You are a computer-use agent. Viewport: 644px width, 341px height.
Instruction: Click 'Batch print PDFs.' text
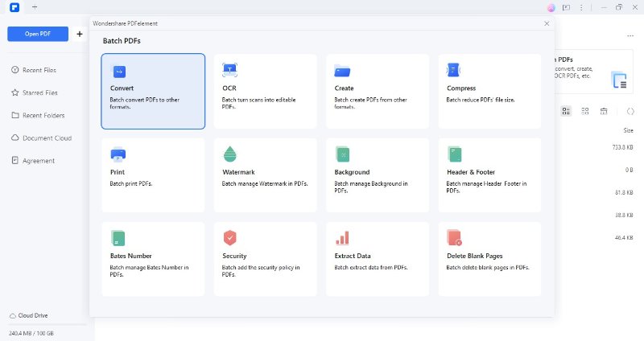click(x=131, y=183)
